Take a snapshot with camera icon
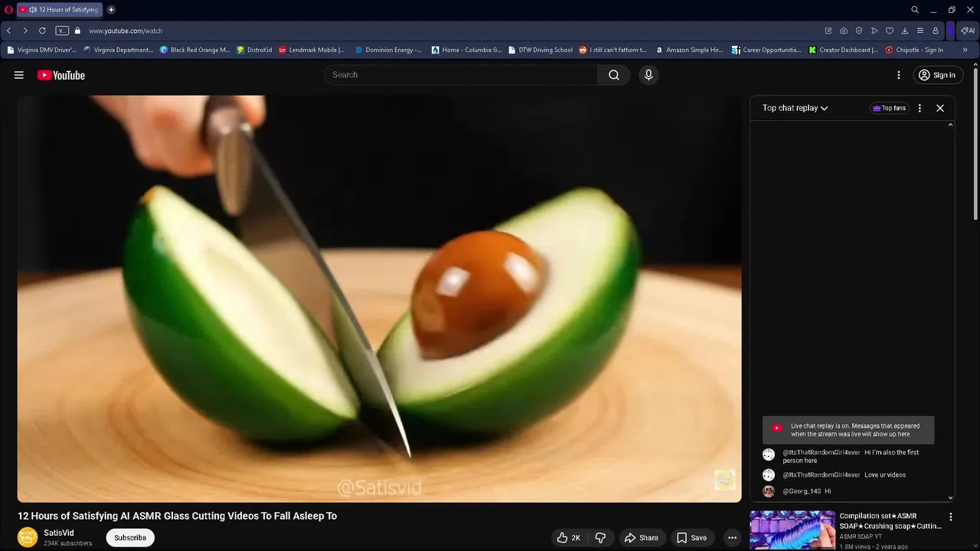 click(844, 31)
